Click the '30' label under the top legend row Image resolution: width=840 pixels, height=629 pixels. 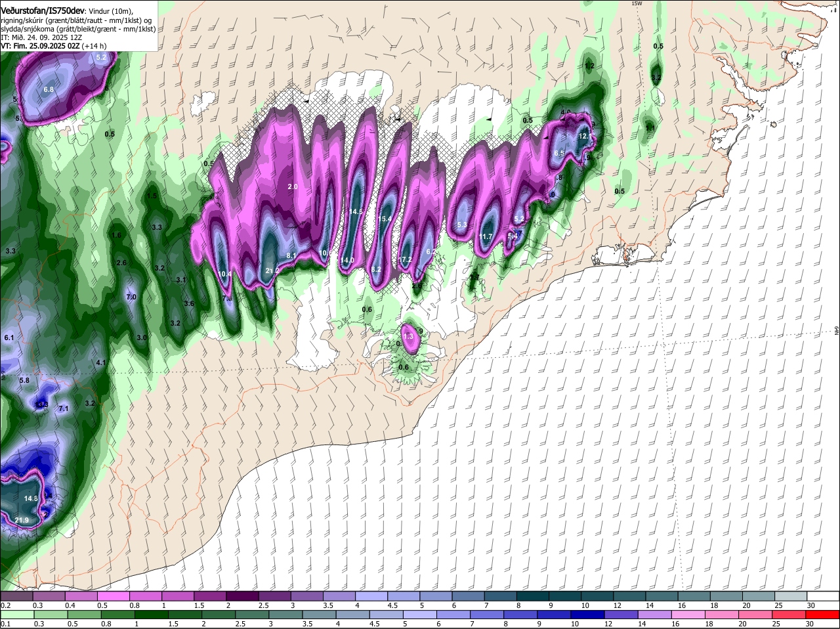pyautogui.click(x=811, y=605)
